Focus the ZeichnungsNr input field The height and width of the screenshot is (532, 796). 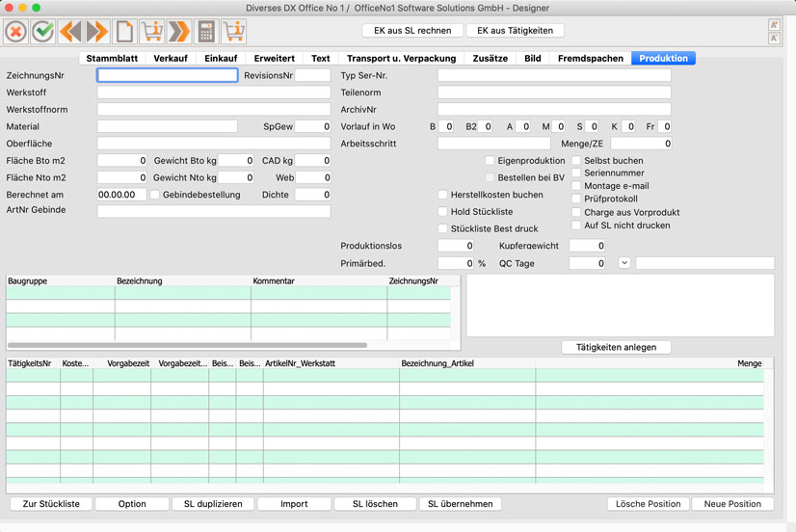pyautogui.click(x=167, y=75)
